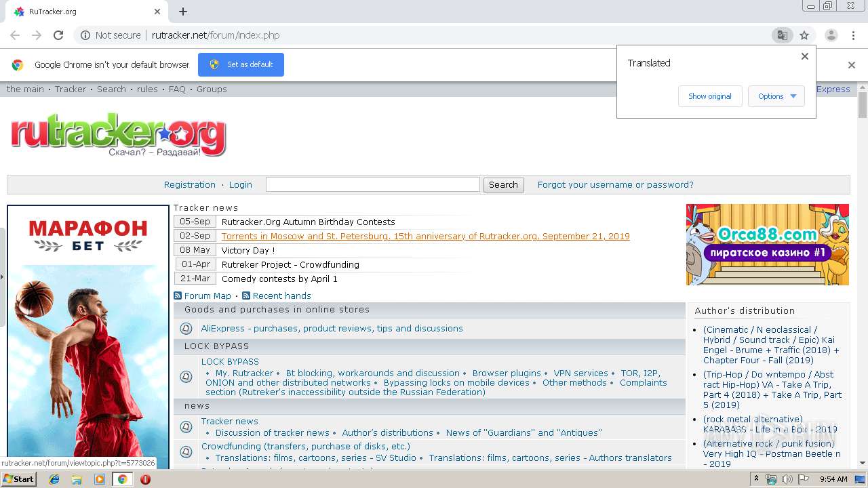Open Crowdfunding transfers forum link

(x=306, y=446)
